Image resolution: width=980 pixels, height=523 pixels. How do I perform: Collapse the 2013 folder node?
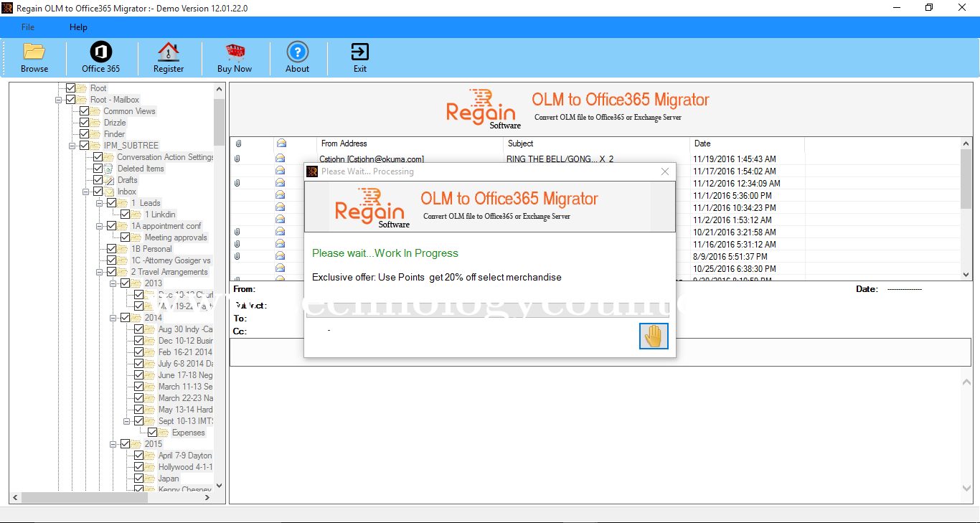(x=113, y=283)
